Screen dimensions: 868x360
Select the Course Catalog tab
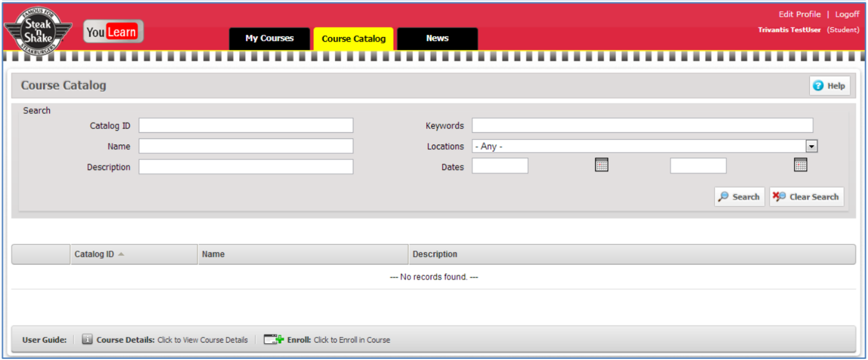point(353,39)
